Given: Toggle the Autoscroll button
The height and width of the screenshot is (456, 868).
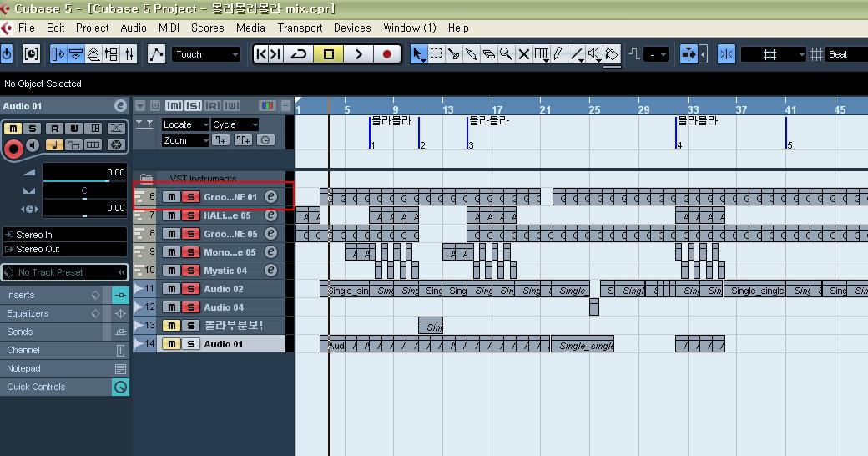Looking at the screenshot, I should pos(689,54).
